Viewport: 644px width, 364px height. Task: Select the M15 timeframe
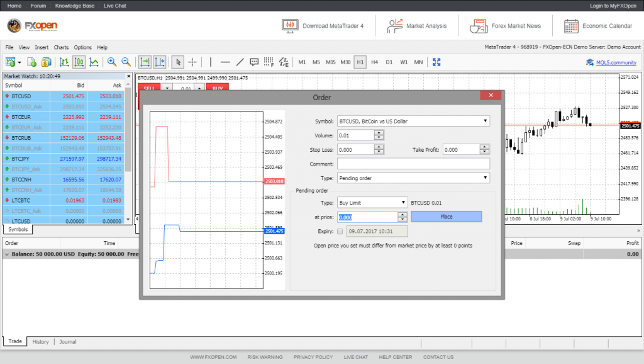pyautogui.click(x=331, y=62)
